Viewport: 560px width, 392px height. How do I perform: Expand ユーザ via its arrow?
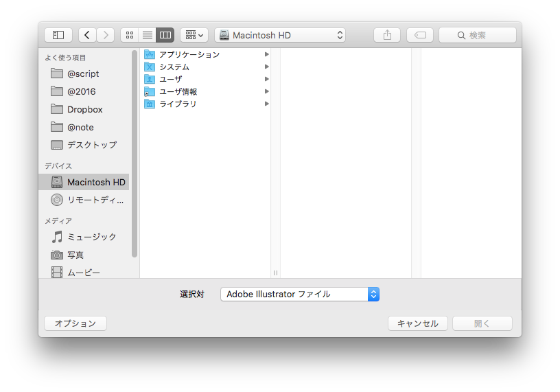266,79
